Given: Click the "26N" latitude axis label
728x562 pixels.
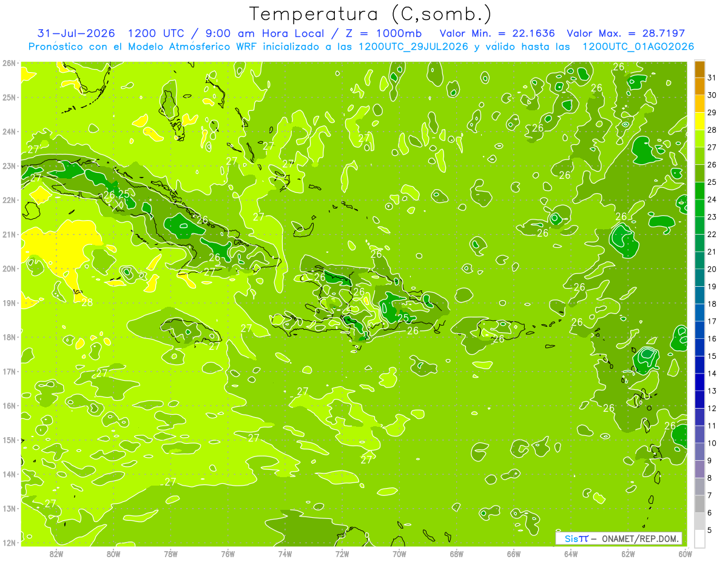Looking at the screenshot, I should point(9,63).
